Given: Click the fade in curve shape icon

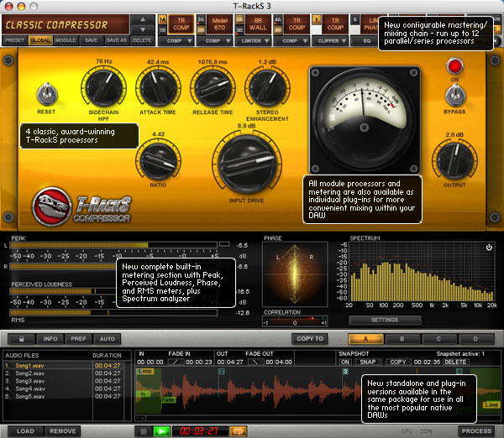Looking at the screenshot, I should (176, 362).
